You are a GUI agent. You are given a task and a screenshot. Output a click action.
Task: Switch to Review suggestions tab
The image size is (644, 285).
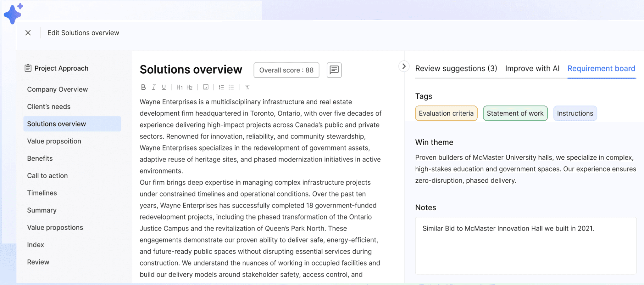coord(456,68)
